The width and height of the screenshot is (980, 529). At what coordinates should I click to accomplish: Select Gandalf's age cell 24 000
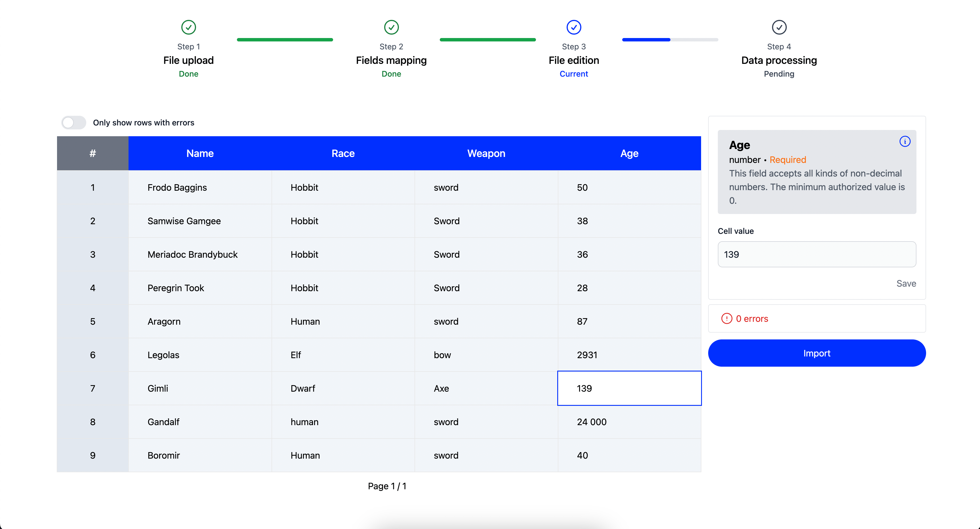coord(629,422)
